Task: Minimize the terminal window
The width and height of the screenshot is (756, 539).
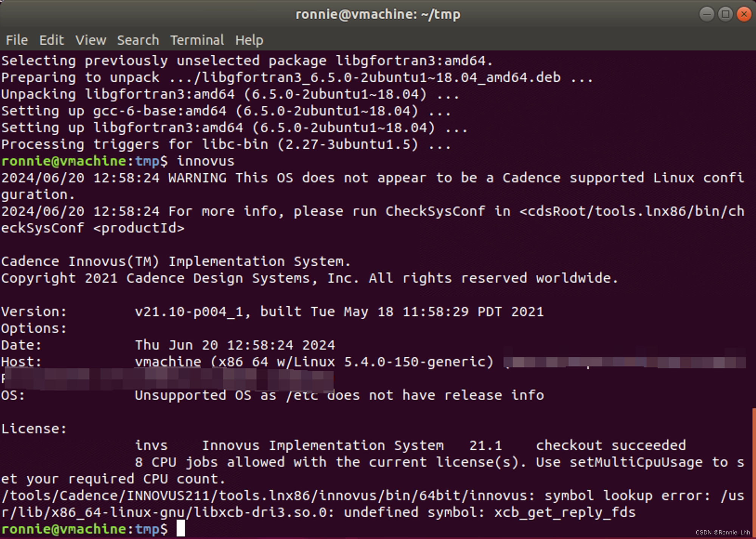Action: point(706,14)
